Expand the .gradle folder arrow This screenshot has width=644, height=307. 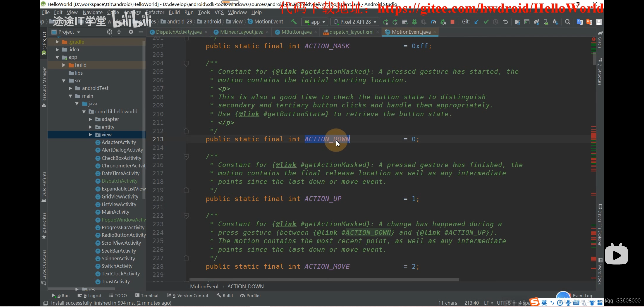pos(57,42)
